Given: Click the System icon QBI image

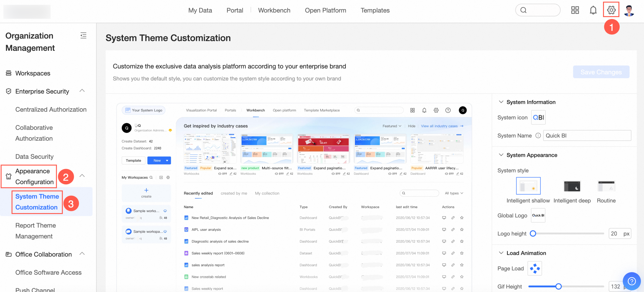Looking at the screenshot, I should (x=538, y=117).
